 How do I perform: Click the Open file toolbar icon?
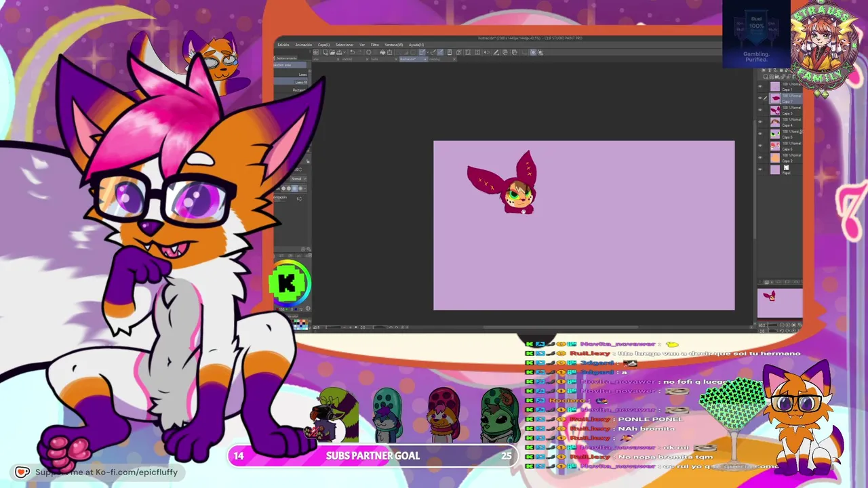pyautogui.click(x=332, y=52)
